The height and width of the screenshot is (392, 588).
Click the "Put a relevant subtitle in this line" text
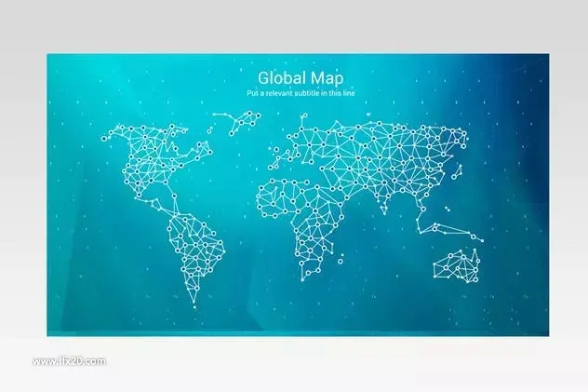301,93
